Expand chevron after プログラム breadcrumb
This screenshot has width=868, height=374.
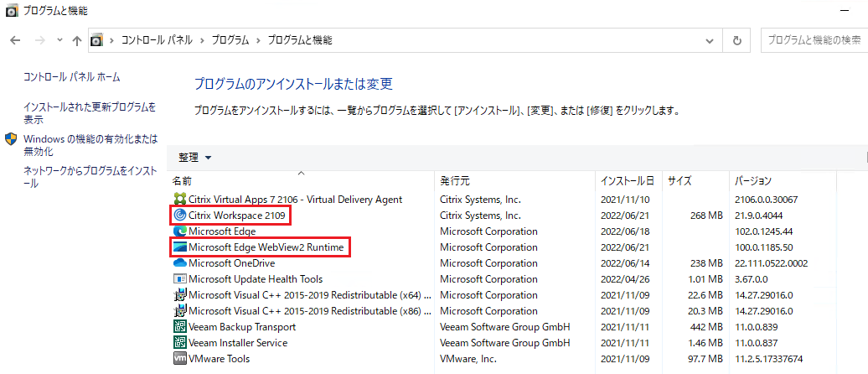click(x=258, y=40)
